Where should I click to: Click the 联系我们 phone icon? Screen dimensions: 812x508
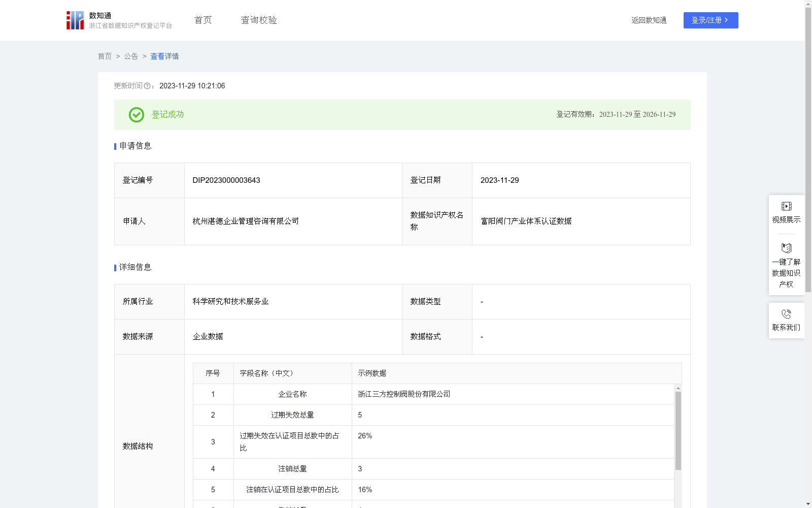[786, 314]
